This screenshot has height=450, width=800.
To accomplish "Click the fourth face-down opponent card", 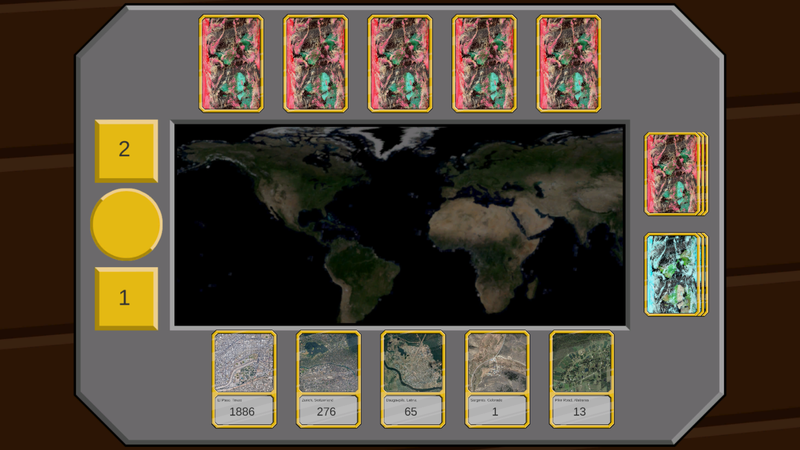I will 484,62.
